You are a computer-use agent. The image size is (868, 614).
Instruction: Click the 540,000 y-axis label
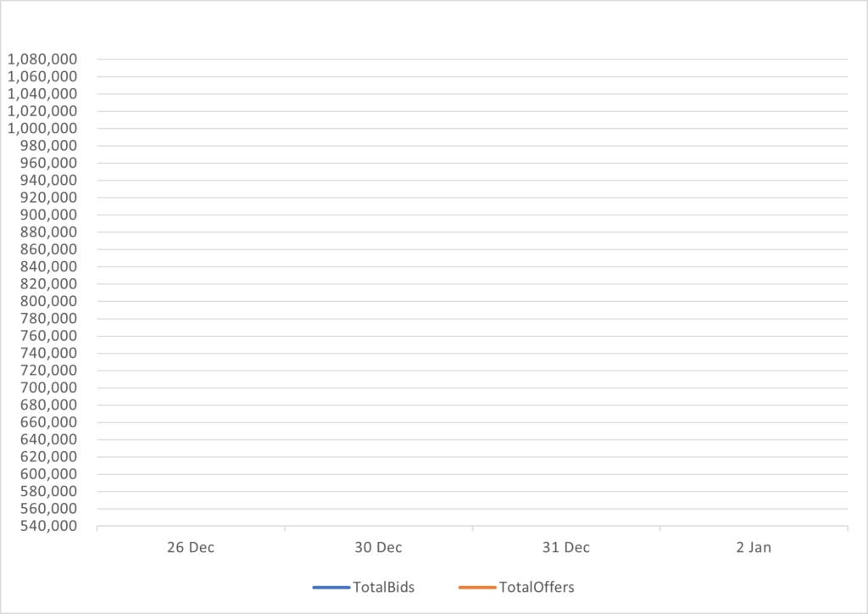(47, 526)
